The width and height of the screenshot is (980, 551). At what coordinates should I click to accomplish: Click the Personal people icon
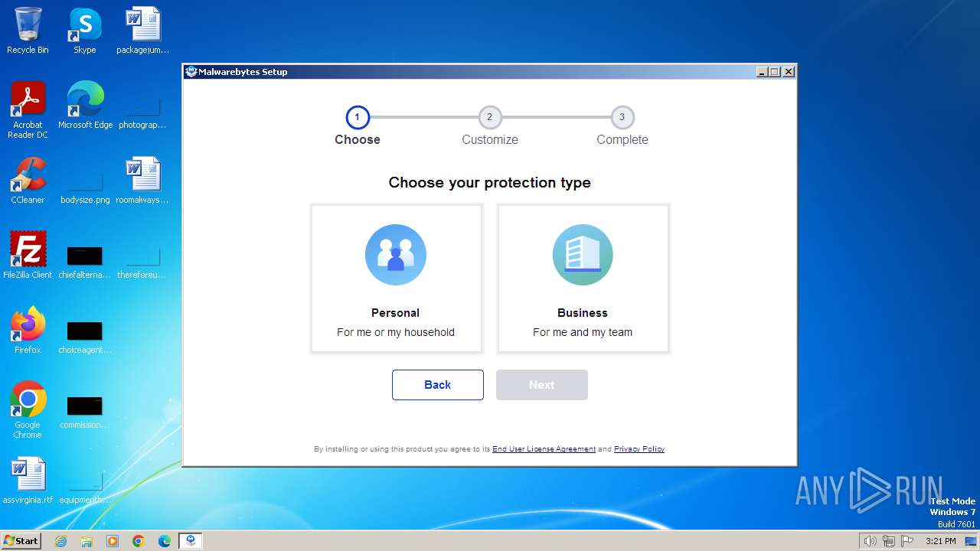(x=396, y=255)
